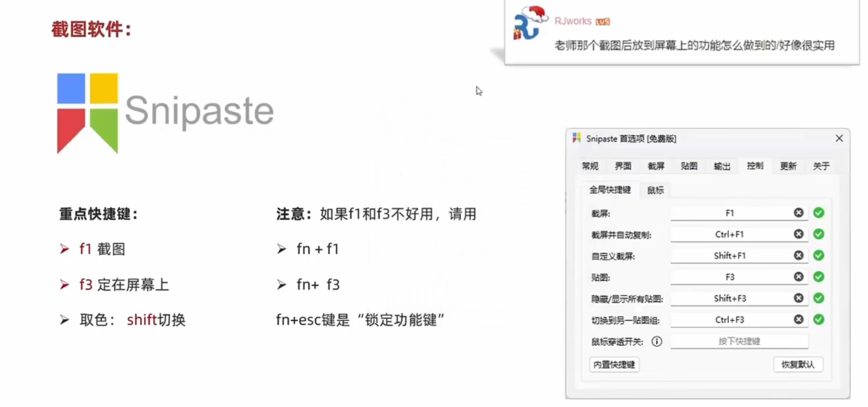The height and width of the screenshot is (407, 868).
Task: Click the info icon beside 鼠标穿透开关
Action: [x=657, y=341]
